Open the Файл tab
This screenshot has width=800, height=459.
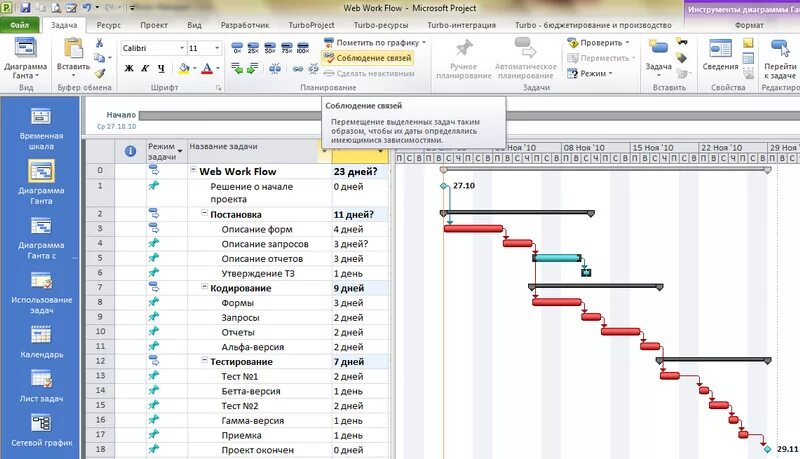click(x=19, y=24)
